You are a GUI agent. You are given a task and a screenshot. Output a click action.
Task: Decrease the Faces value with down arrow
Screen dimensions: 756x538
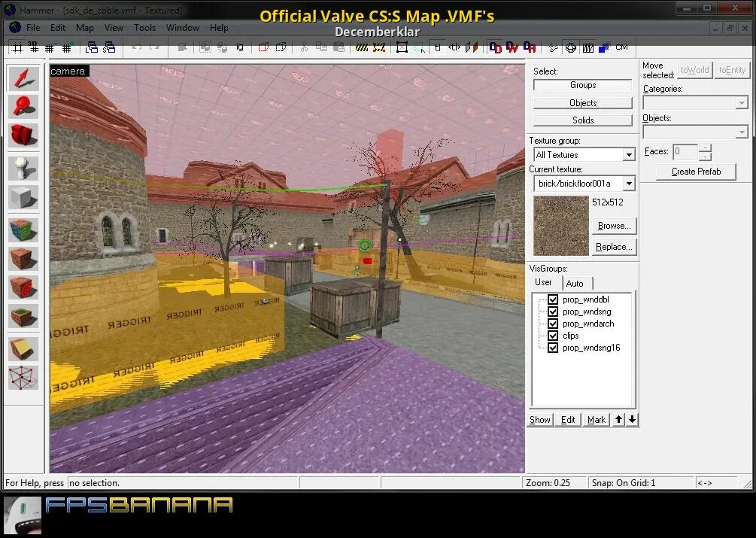point(705,157)
